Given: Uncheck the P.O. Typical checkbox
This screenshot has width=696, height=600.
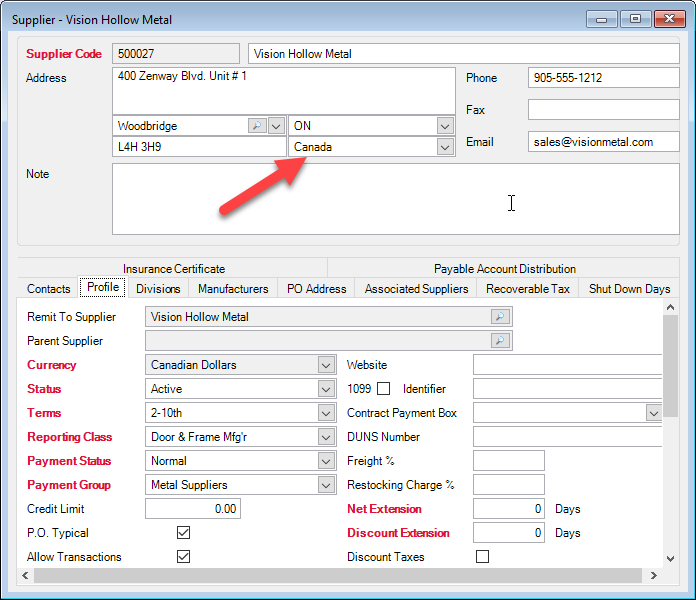Looking at the screenshot, I should tap(183, 533).
